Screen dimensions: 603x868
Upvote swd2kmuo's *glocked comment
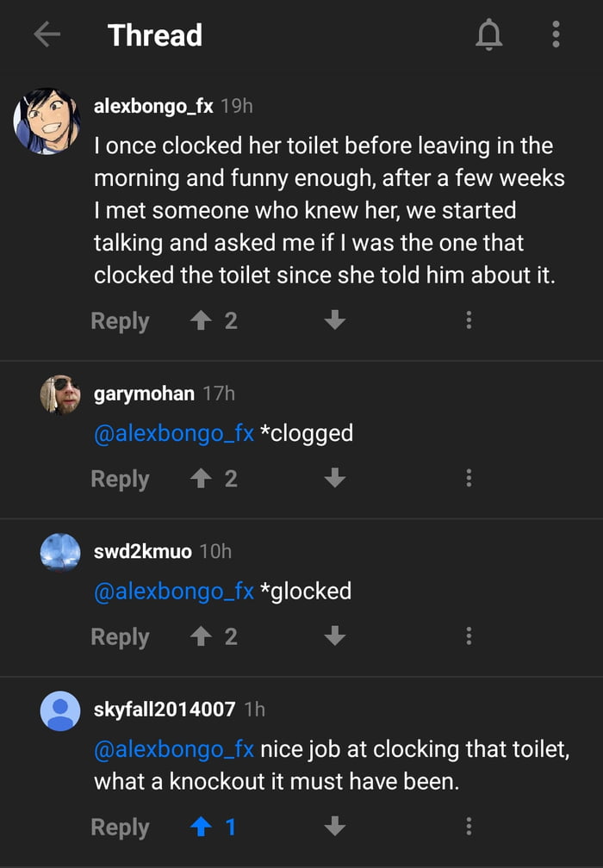[x=202, y=637]
